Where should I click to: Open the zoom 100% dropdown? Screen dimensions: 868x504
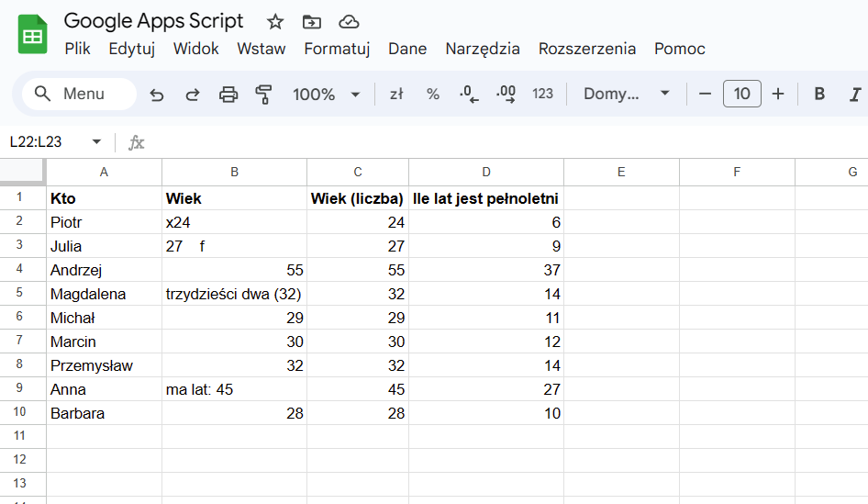(327, 95)
